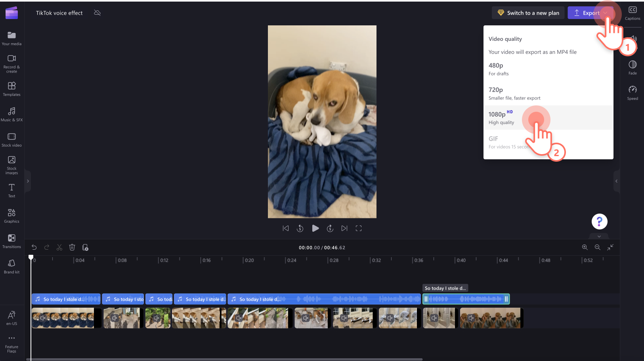Screen dimensions: 644x361
Task: Select the Text tool in sidebar
Action: point(11,190)
